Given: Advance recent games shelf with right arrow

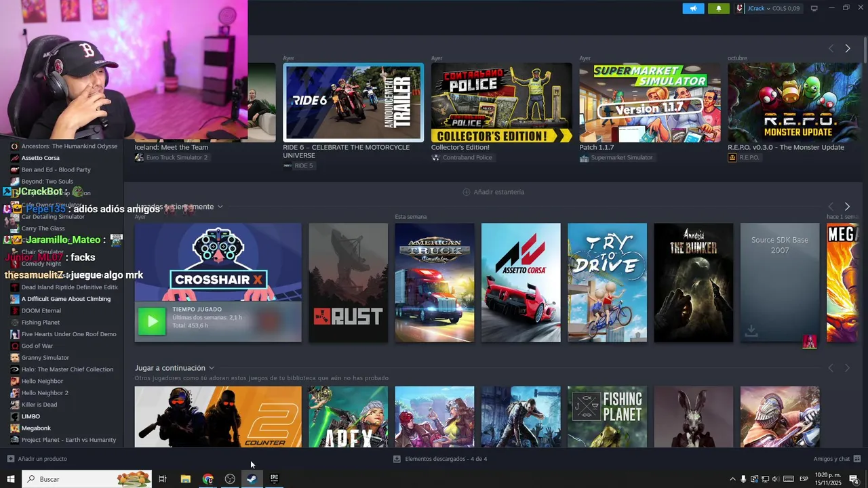Looking at the screenshot, I should point(847,206).
